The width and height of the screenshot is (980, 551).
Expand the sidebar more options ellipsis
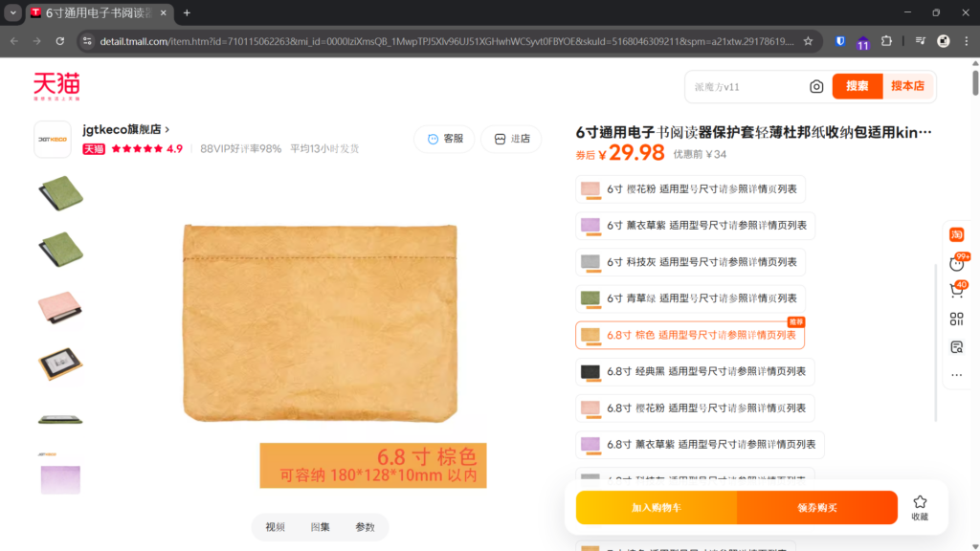pos(956,374)
